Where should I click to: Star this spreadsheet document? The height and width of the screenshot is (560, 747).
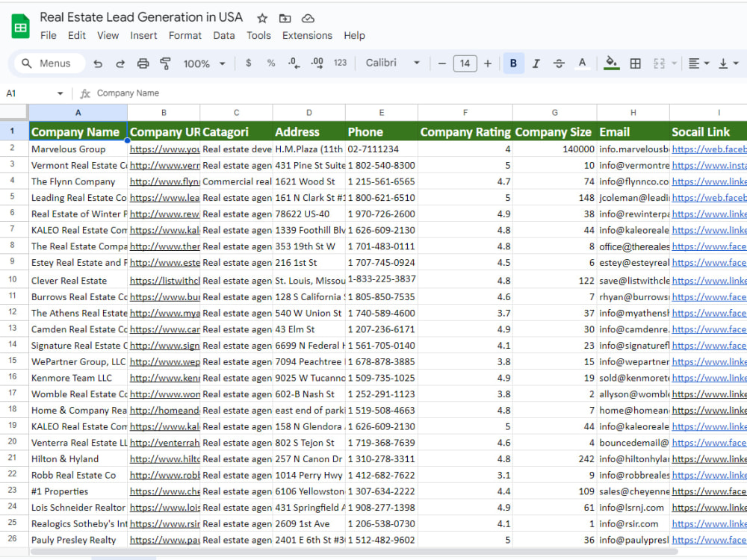pyautogui.click(x=262, y=18)
